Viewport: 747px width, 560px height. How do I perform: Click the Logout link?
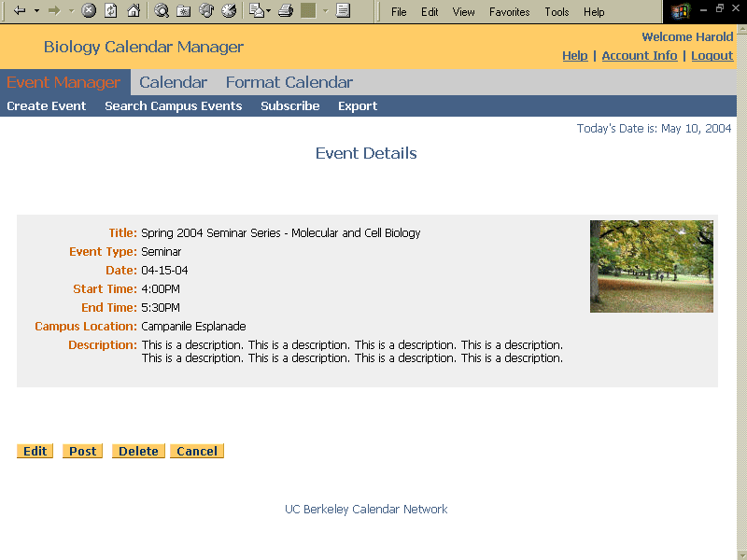[712, 56]
